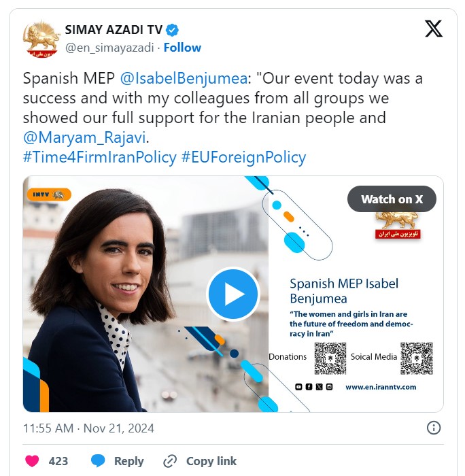Click the Watch on X button
The image size is (465, 476).
392,199
